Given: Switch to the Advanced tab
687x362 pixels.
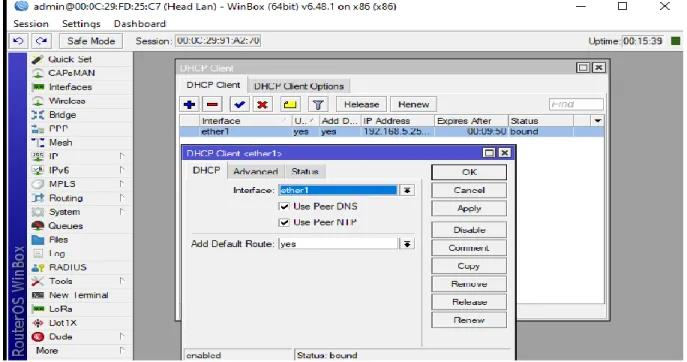Looking at the screenshot, I should point(255,171).
